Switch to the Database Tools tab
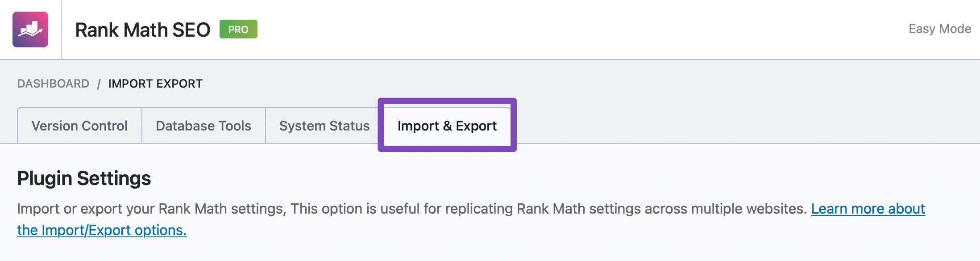Image resolution: width=980 pixels, height=261 pixels. [203, 126]
